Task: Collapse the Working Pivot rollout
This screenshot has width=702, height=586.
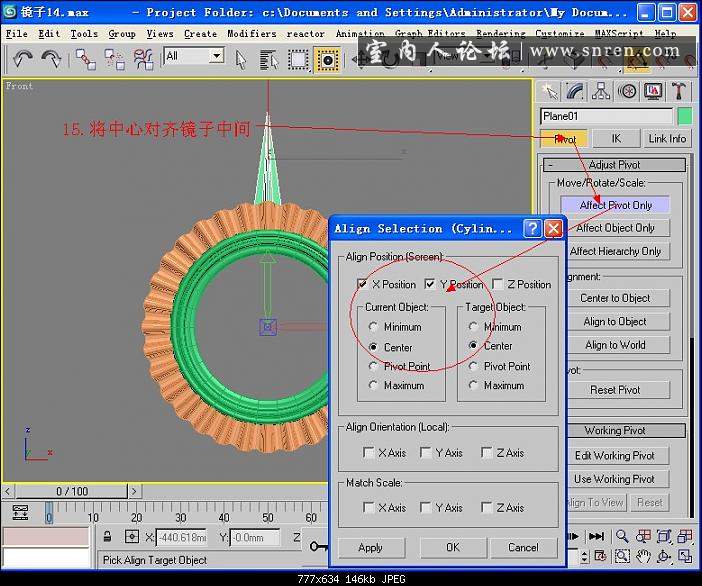Action: 627,430
